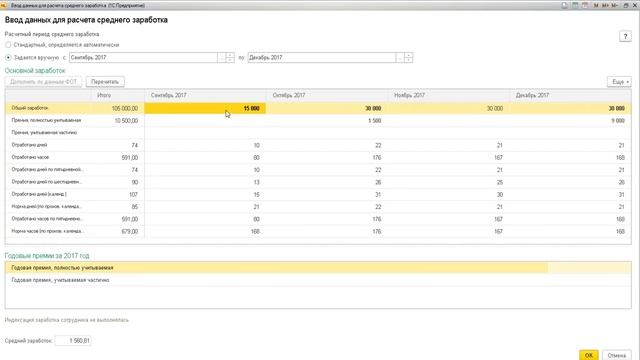Click the Основной заработок section heading
The image size is (640, 360).
pyautogui.click(x=35, y=71)
